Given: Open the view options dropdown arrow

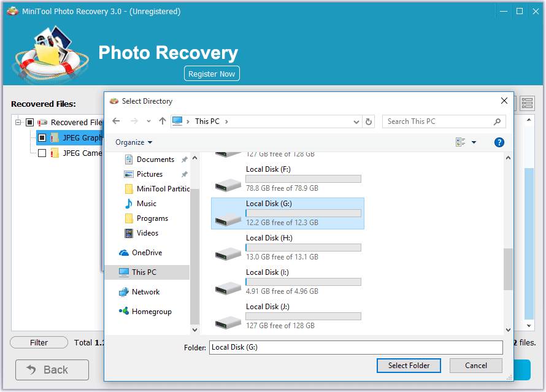Looking at the screenshot, I should tap(474, 142).
